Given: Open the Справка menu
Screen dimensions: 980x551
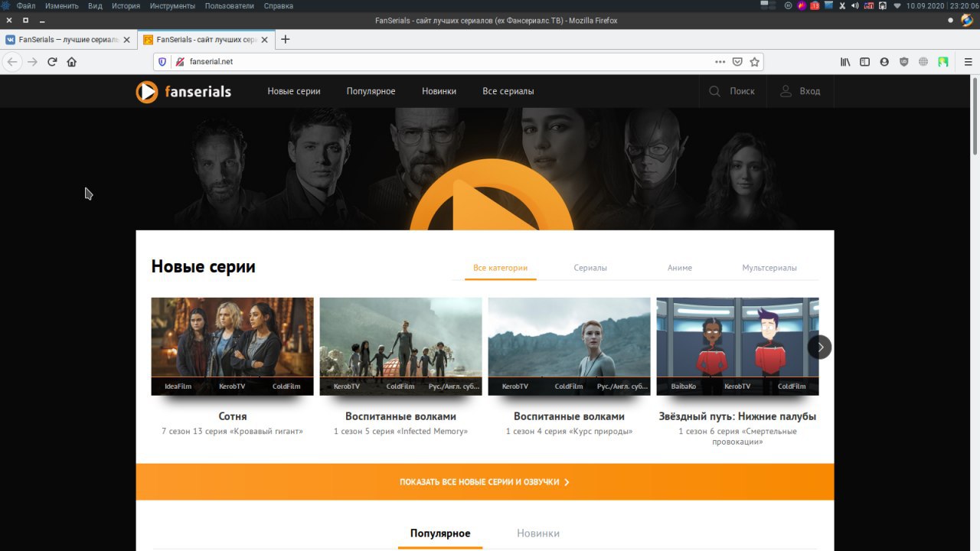Looking at the screenshot, I should pyautogui.click(x=278, y=5).
